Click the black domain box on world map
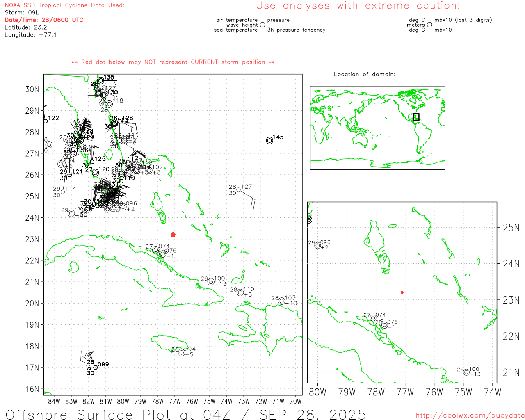 (416, 117)
